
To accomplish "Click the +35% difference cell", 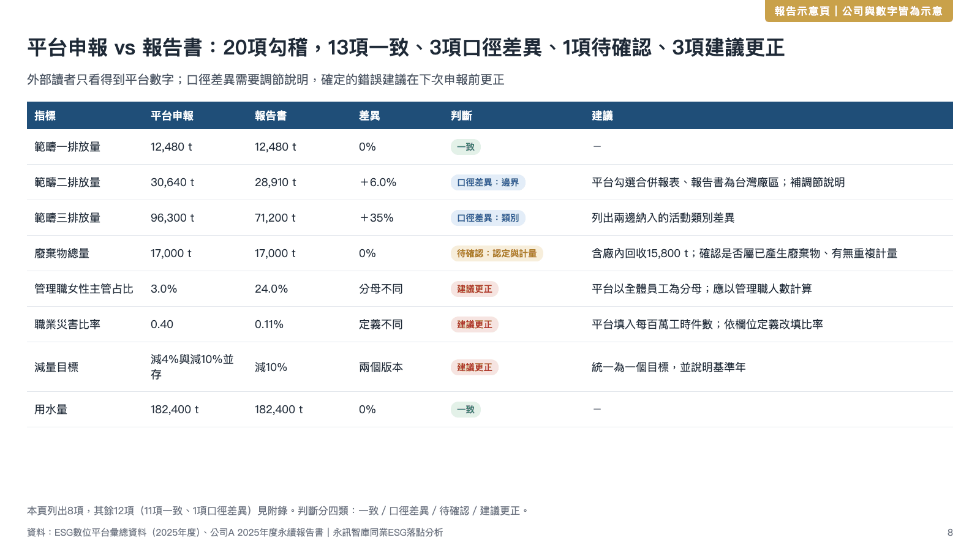I will coord(376,218).
